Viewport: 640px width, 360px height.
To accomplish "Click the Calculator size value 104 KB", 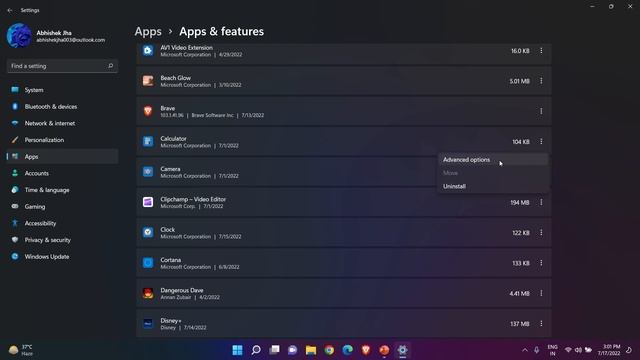I will (521, 142).
